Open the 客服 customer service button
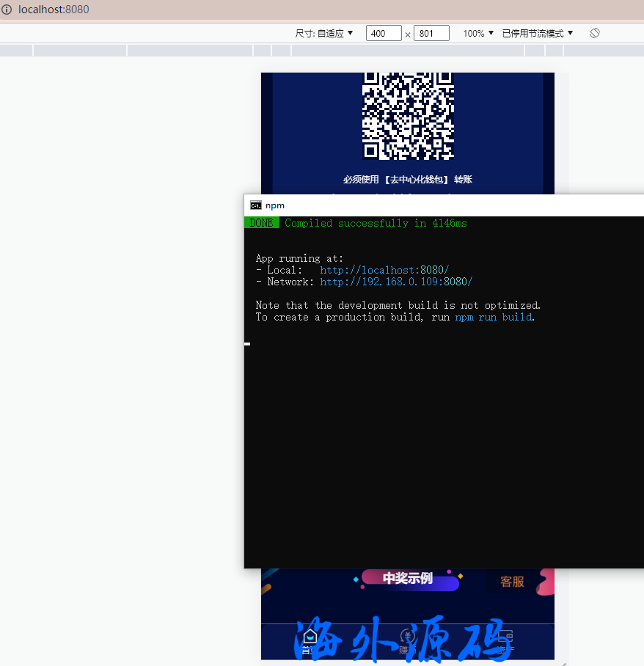The height and width of the screenshot is (666, 644). [x=512, y=582]
